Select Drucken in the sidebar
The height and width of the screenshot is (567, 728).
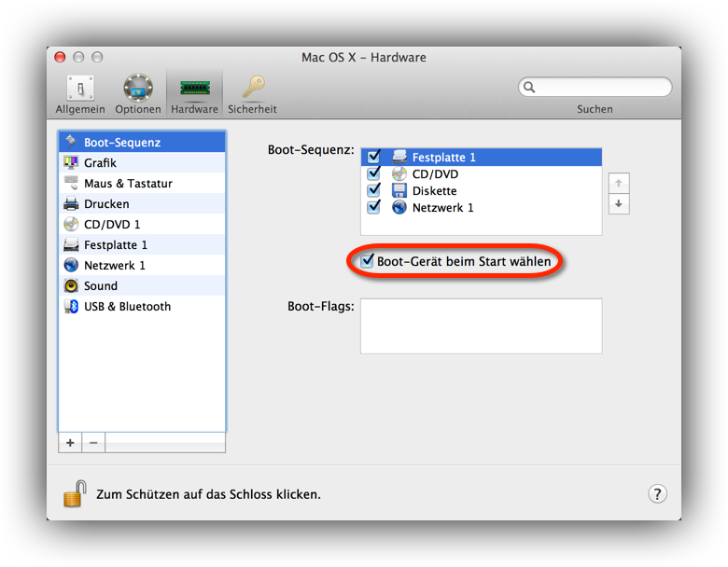click(142, 203)
